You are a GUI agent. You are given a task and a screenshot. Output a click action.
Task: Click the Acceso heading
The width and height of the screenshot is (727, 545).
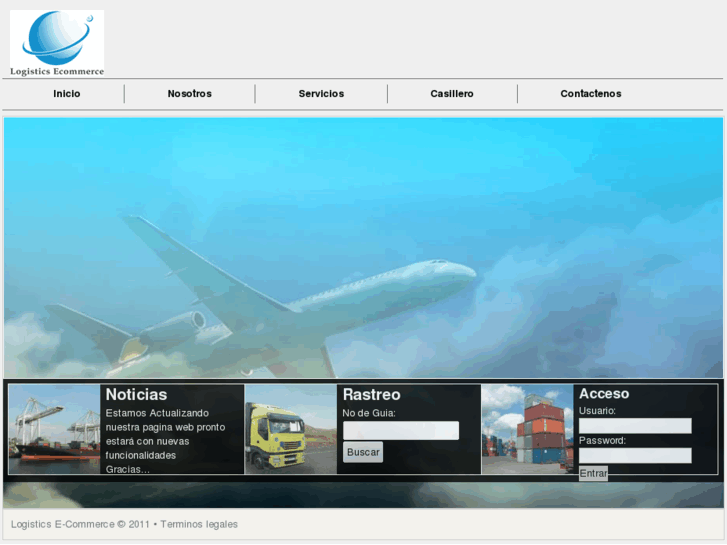[x=604, y=393]
